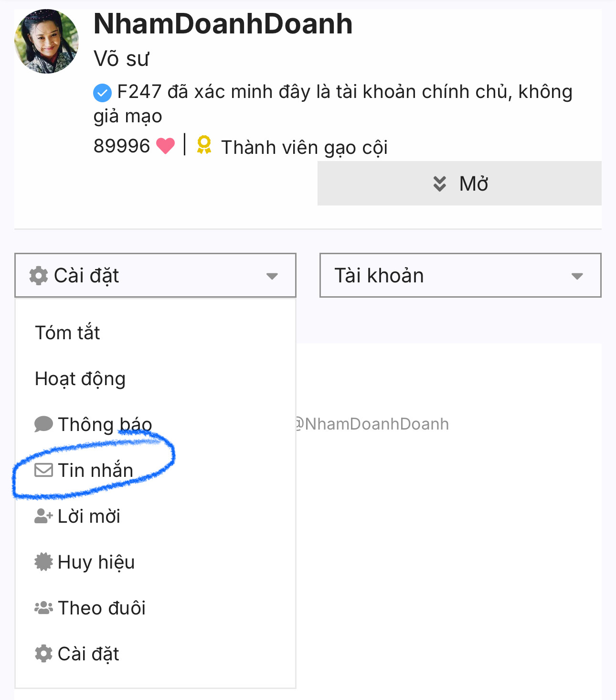Viewport: 616px width, 700px height.
Task: Click the NhamDoanhDoanh profile name heading
Action: [x=223, y=24]
